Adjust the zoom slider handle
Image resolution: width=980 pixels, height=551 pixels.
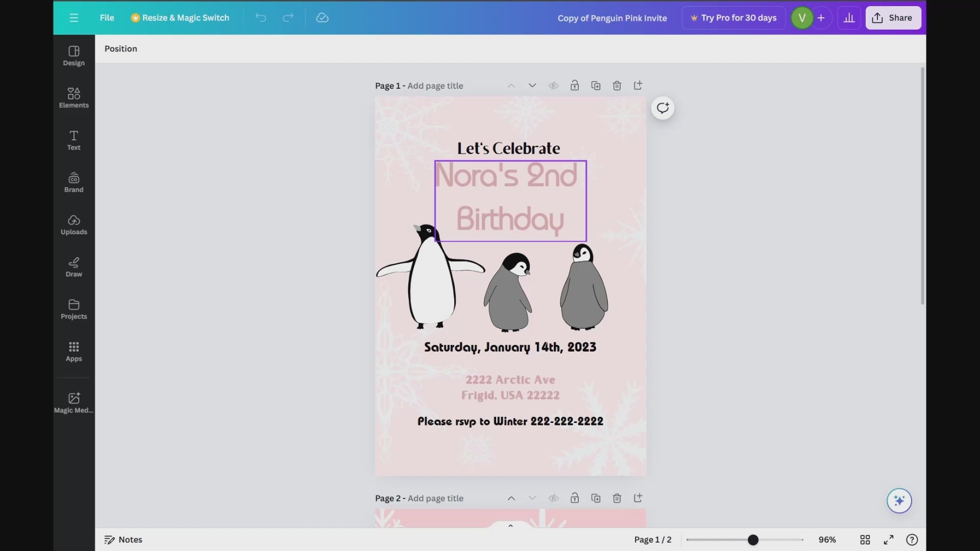point(753,540)
